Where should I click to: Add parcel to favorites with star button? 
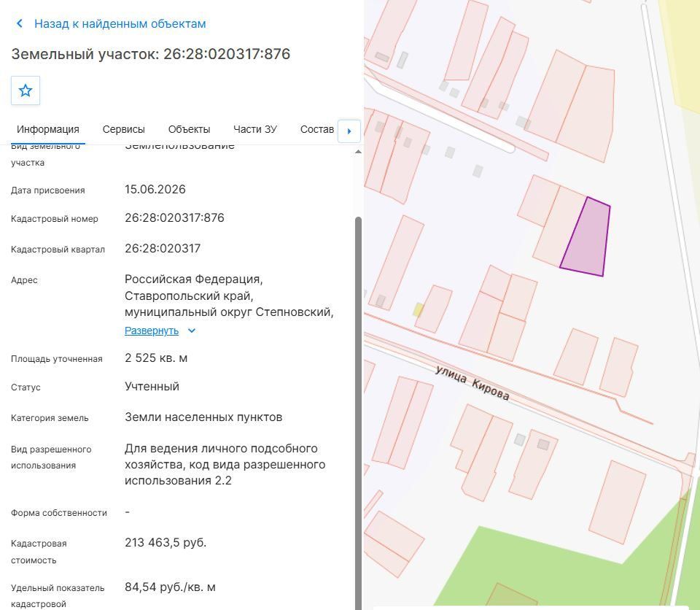click(26, 90)
